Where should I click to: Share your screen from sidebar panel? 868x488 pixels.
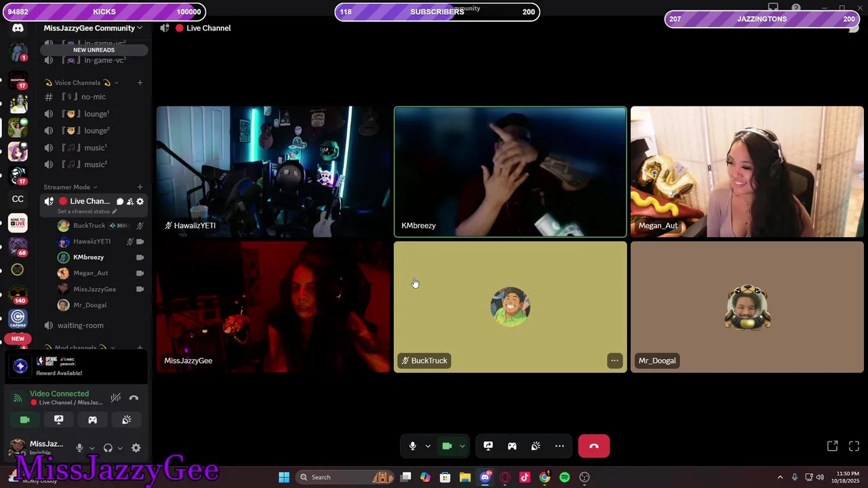point(58,420)
